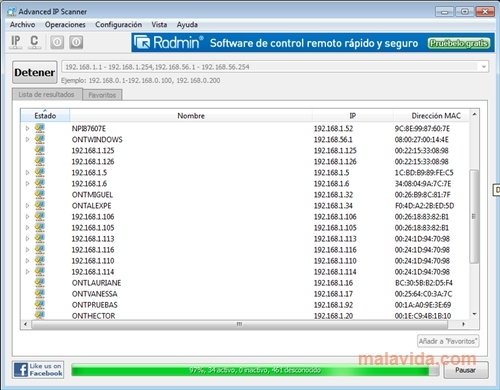500x390 pixels.
Task: Click the computer icon for ONTPRUEBAS
Action: (x=40, y=304)
